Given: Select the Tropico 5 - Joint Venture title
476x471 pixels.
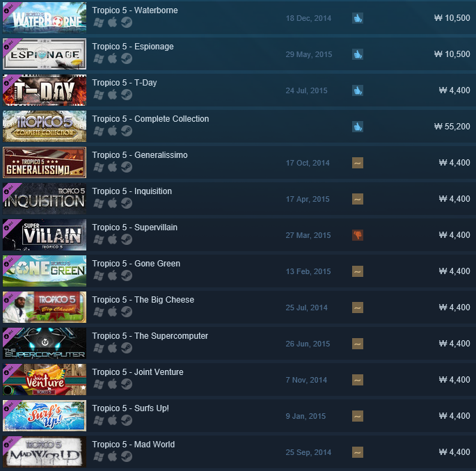Looking at the screenshot, I should coord(138,372).
